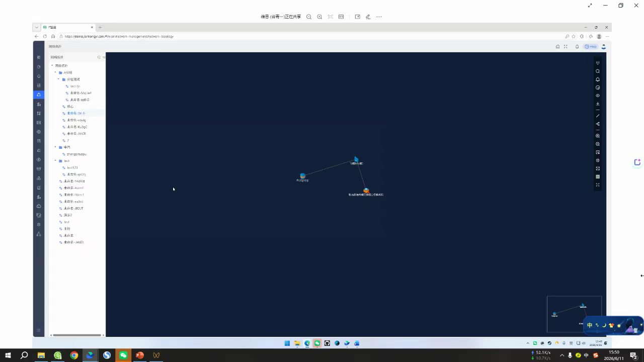Zoom out the topology canvas
The width and height of the screenshot is (644, 362).
click(x=598, y=144)
